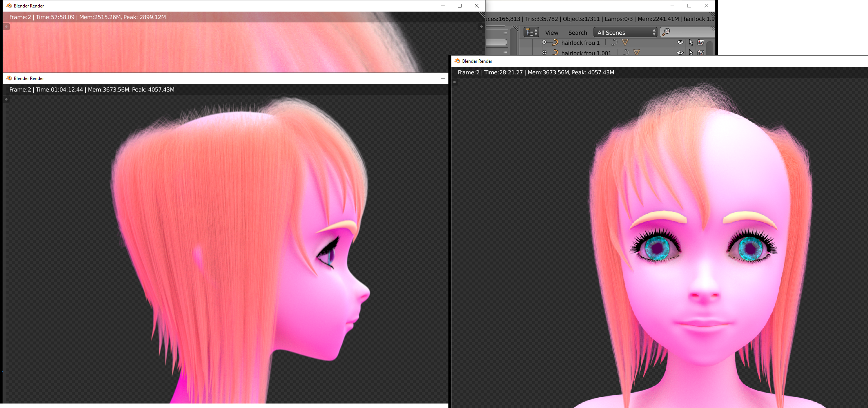This screenshot has height=408, width=868.
Task: Open the All Scenes display mode dropdown
Action: 625,33
